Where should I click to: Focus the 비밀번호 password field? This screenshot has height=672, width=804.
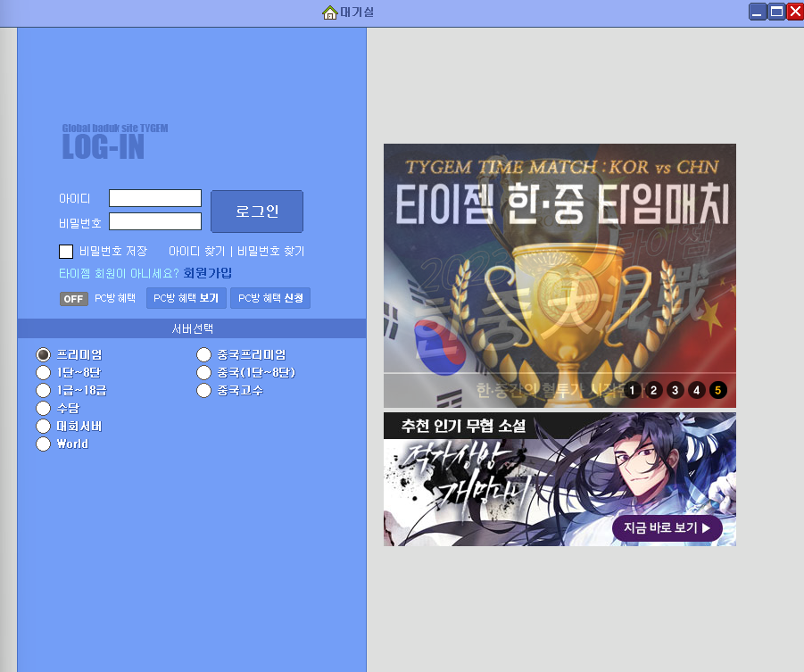tap(155, 221)
